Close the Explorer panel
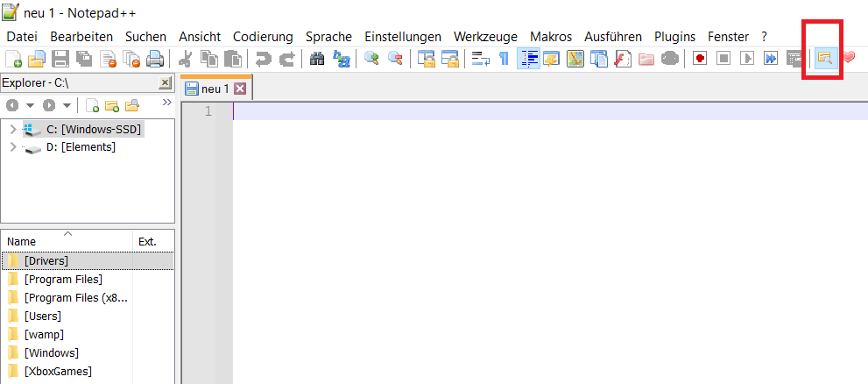The width and height of the screenshot is (868, 384). click(165, 83)
